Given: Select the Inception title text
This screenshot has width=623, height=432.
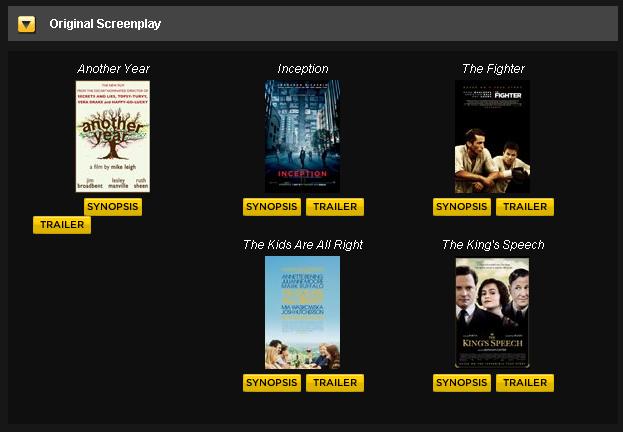Looking at the screenshot, I should click(303, 69).
